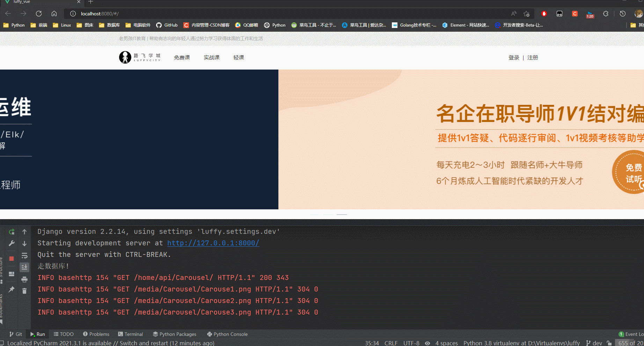
Task: Pin the Run tab
Action: click(x=12, y=289)
